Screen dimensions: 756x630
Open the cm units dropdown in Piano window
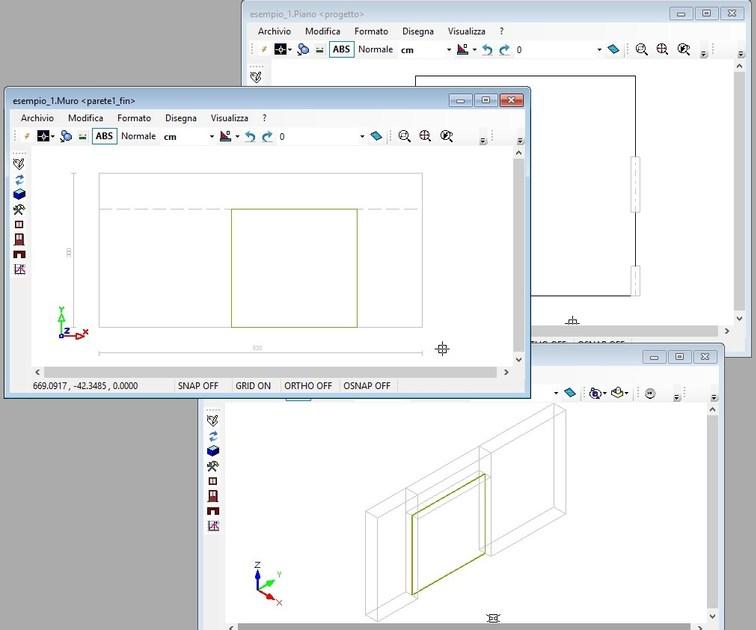click(449, 49)
